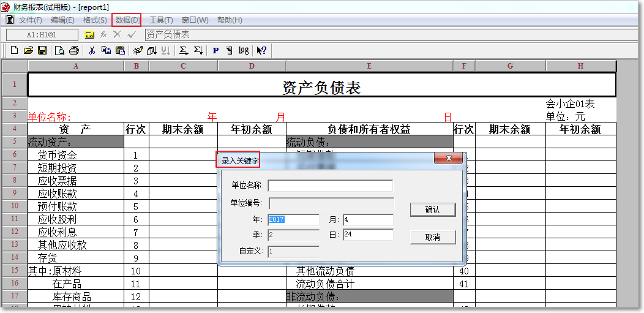The width and height of the screenshot is (644, 313).
Task: Click the formula bar showing 资产负债表
Action: [390, 35]
